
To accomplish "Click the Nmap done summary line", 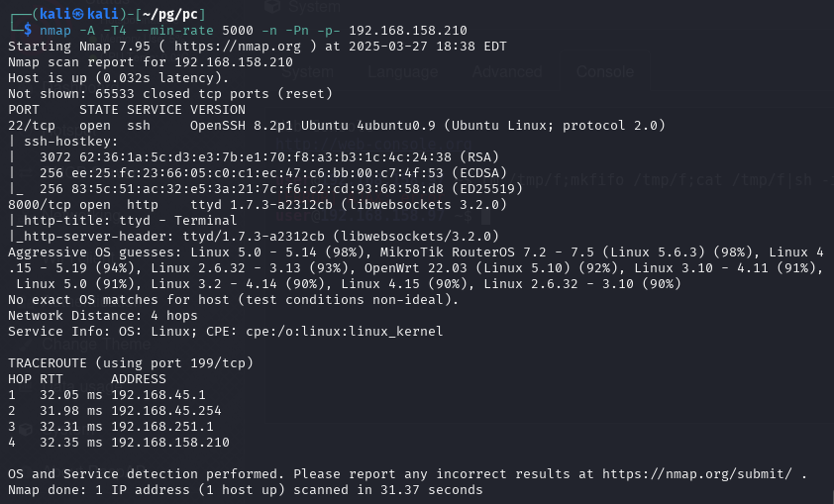I will (x=245, y=490).
